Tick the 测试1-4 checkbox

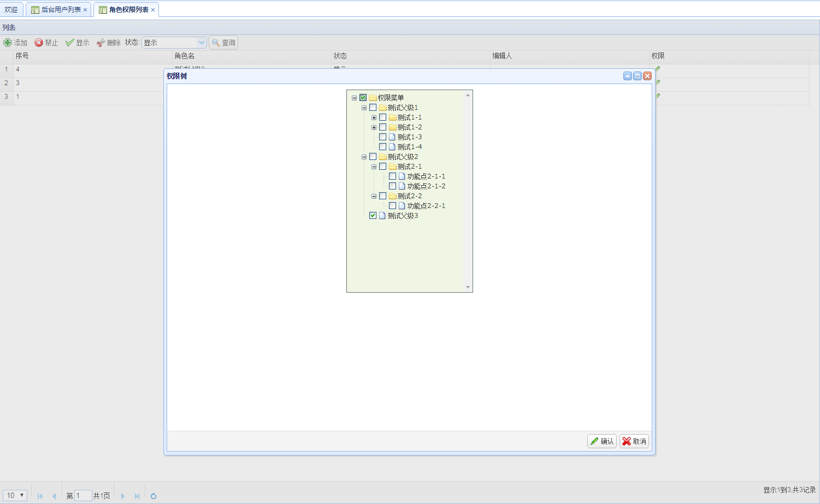tap(382, 147)
